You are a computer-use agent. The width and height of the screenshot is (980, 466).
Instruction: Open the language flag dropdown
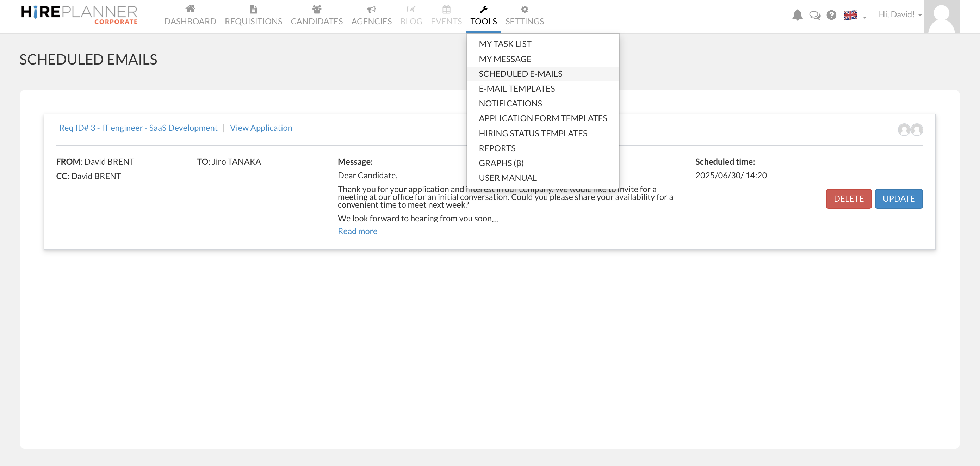tap(851, 16)
